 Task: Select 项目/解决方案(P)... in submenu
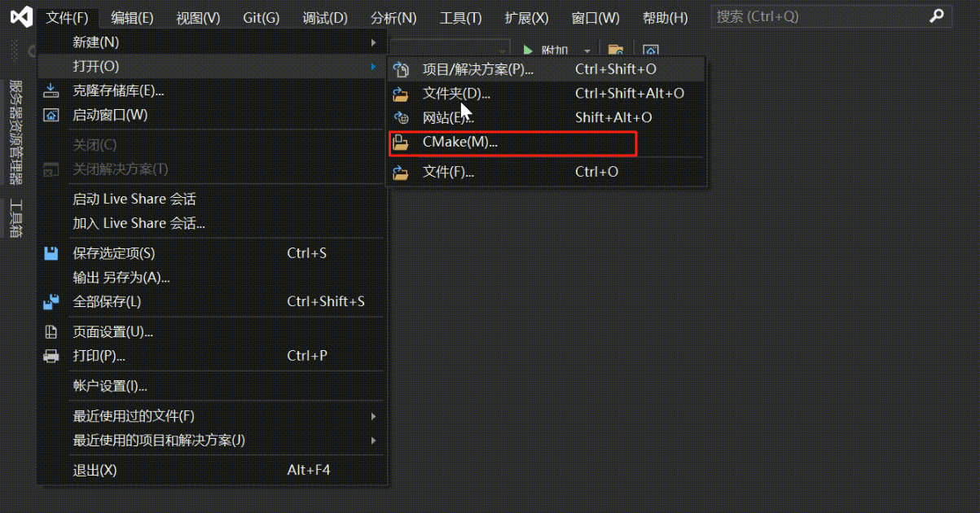546,69
